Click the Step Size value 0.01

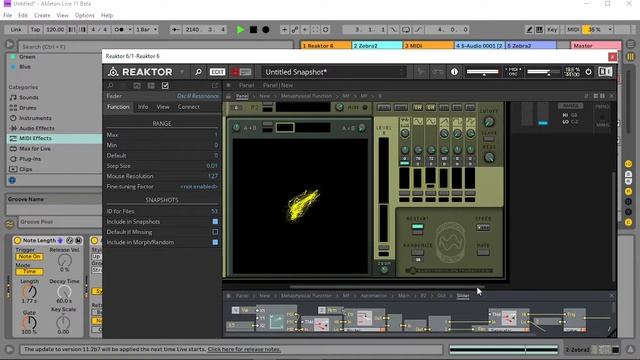point(212,166)
